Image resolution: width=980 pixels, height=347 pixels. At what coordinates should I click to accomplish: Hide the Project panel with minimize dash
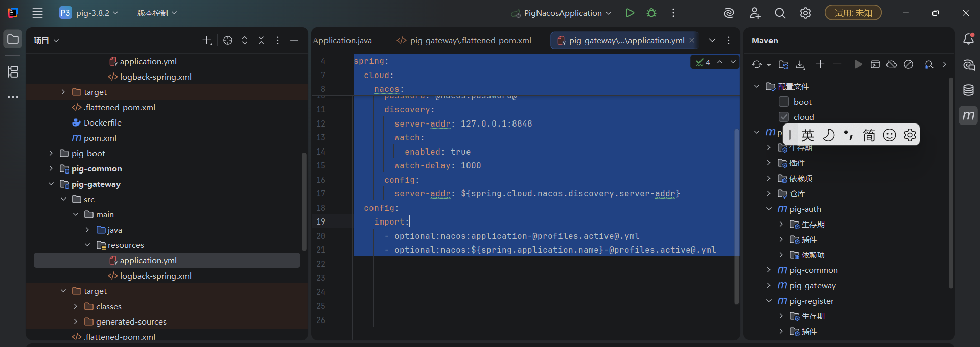294,40
